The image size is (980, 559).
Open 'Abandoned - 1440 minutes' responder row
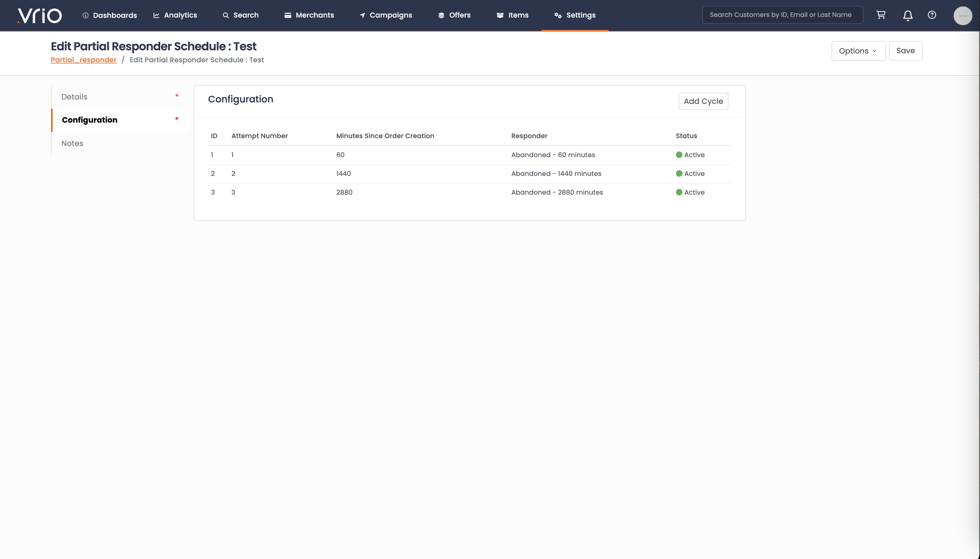[x=556, y=174]
